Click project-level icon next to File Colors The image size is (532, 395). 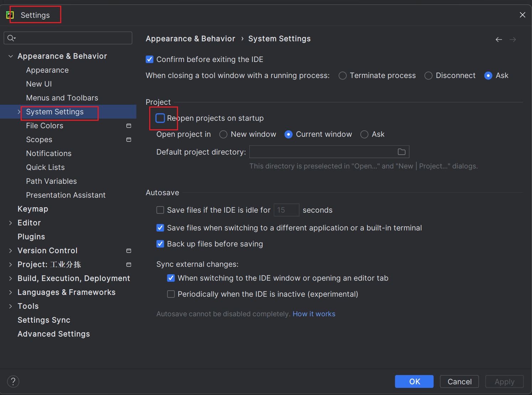129,126
